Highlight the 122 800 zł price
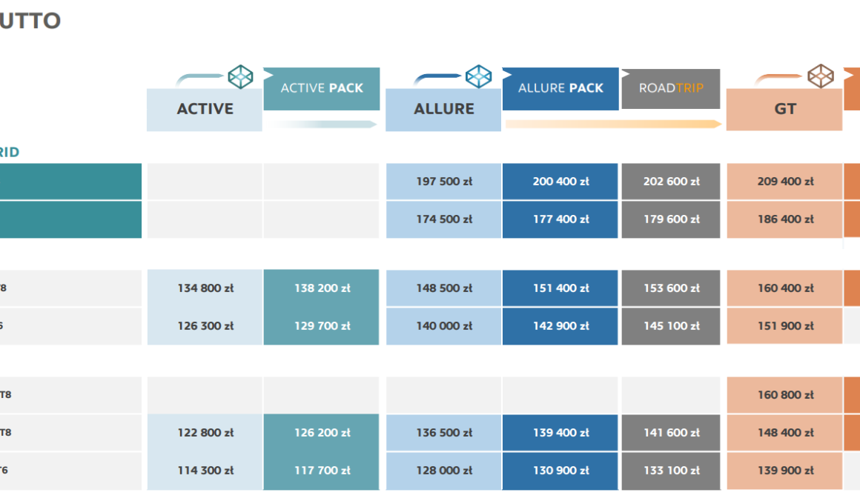 pos(205,433)
